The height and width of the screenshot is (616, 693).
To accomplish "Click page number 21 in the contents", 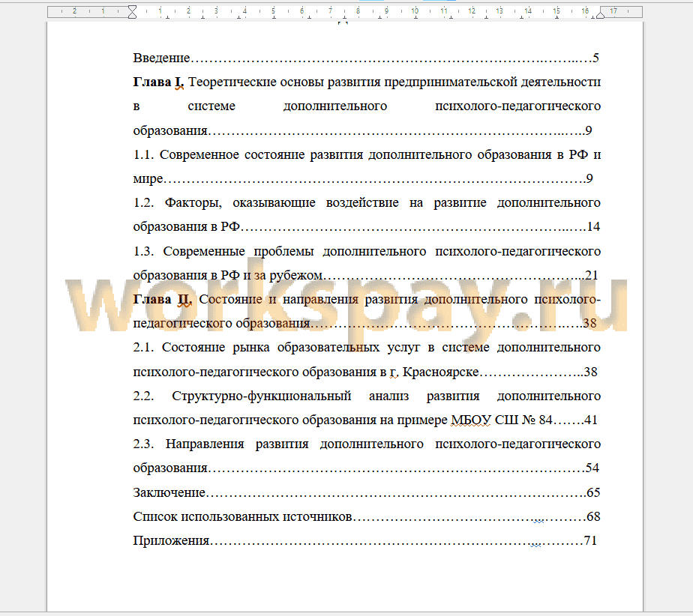I will (591, 276).
